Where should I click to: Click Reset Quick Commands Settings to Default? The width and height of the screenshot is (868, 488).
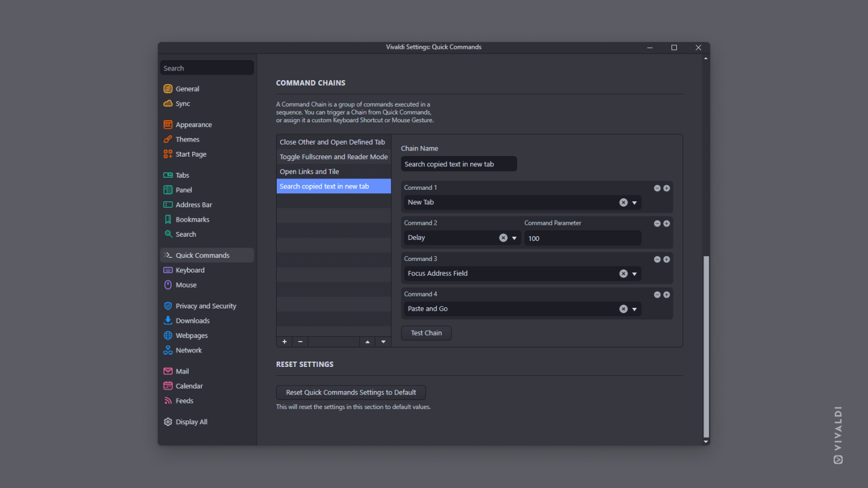click(x=351, y=392)
